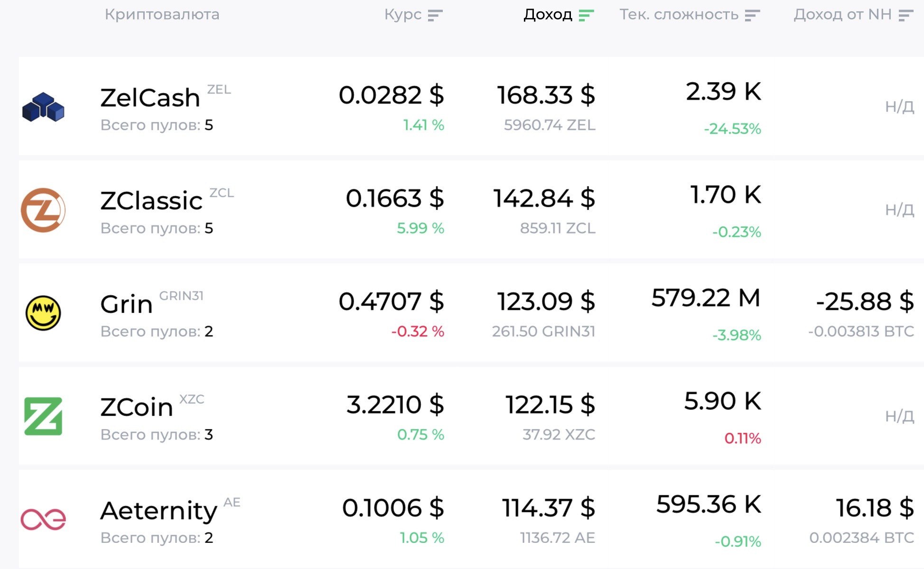Select the Криптовалюта column header
Screen dimensions: 924x569
pos(162,14)
